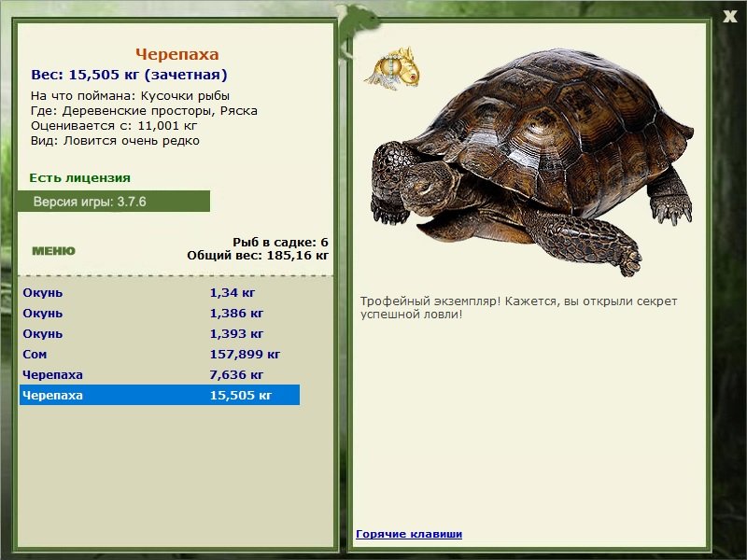The width and height of the screenshot is (747, 560).
Task: Open the МЕНЮ button
Action: tap(53, 251)
